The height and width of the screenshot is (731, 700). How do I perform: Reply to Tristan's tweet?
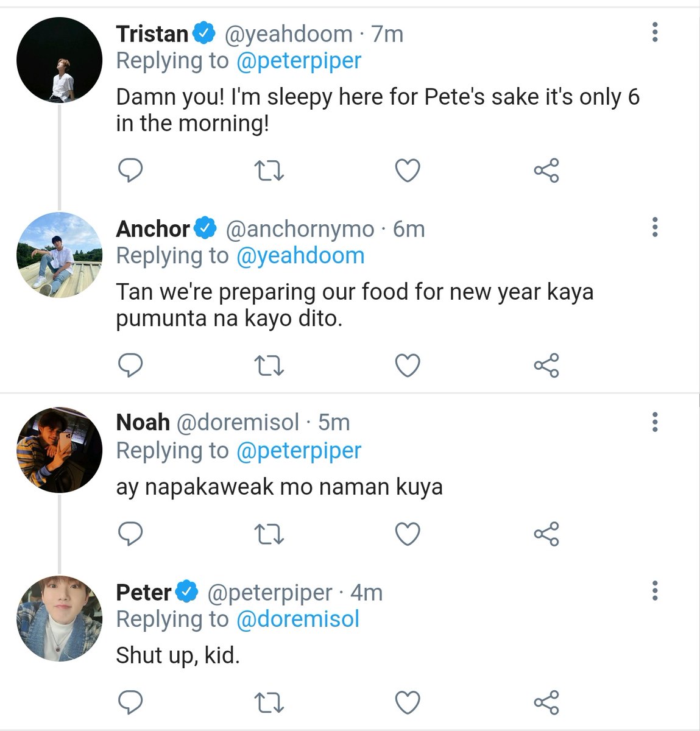click(x=130, y=171)
